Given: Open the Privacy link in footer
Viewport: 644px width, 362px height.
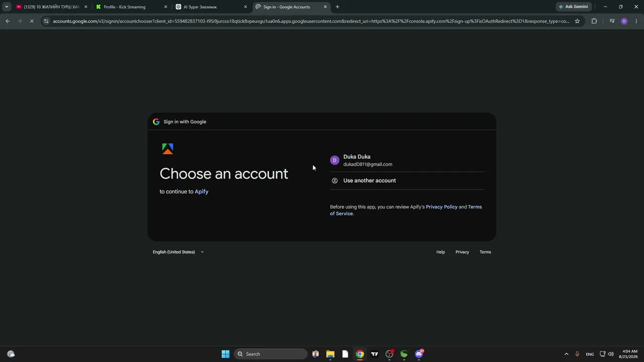Looking at the screenshot, I should pos(462,252).
